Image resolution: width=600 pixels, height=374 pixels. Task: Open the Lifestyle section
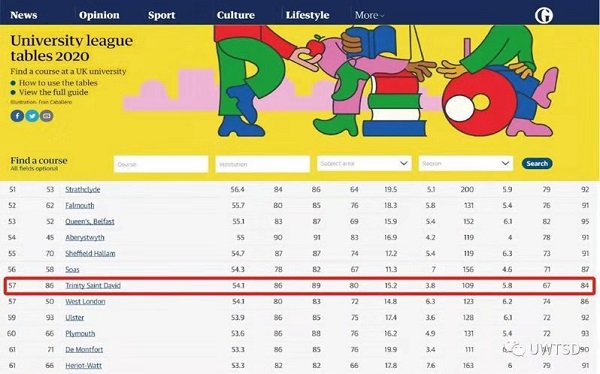pyautogui.click(x=307, y=15)
